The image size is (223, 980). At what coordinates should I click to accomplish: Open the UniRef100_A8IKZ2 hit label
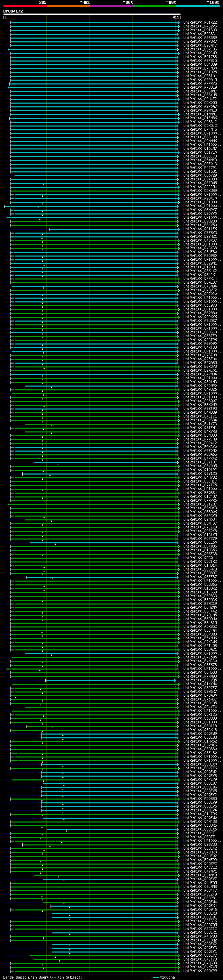point(200,23)
